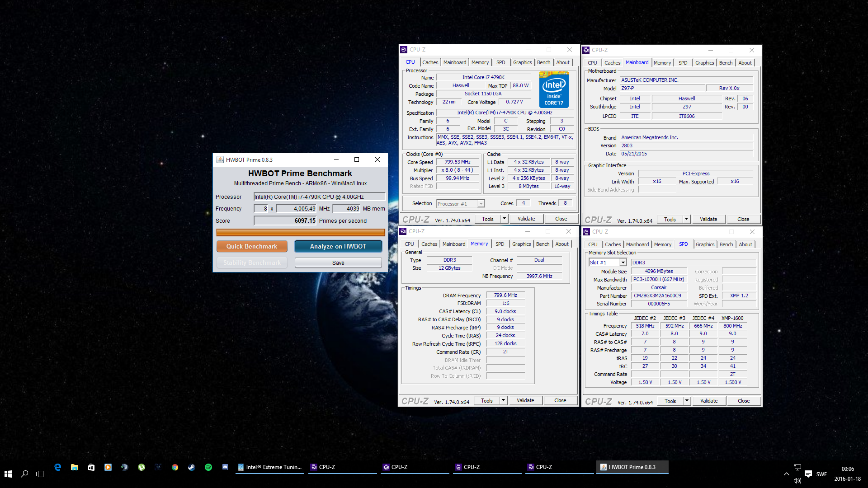This screenshot has width=868, height=488.
Task: Launch Google Chrome from the taskbar
Action: point(175,467)
